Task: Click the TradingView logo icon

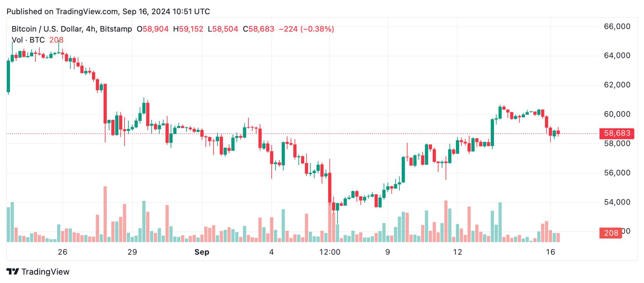Action: [13, 272]
